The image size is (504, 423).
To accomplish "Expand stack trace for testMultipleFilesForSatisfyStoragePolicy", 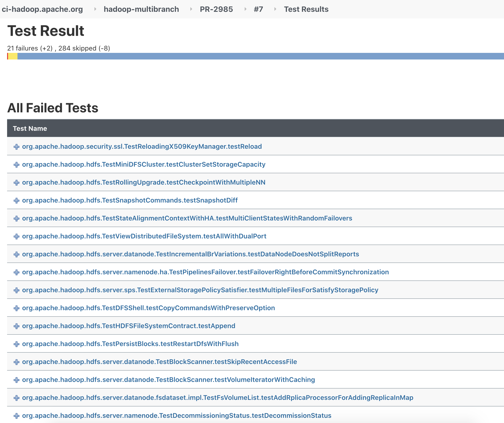I will (x=16, y=290).
